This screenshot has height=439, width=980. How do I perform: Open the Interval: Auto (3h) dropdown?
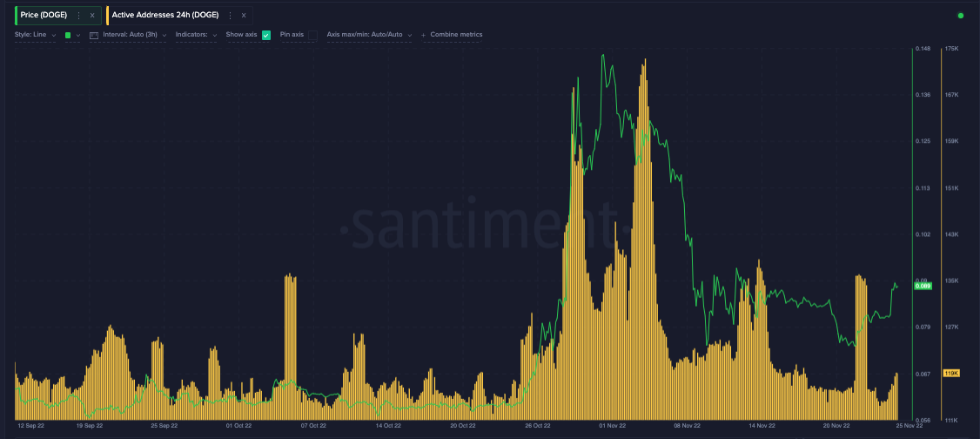click(x=134, y=35)
